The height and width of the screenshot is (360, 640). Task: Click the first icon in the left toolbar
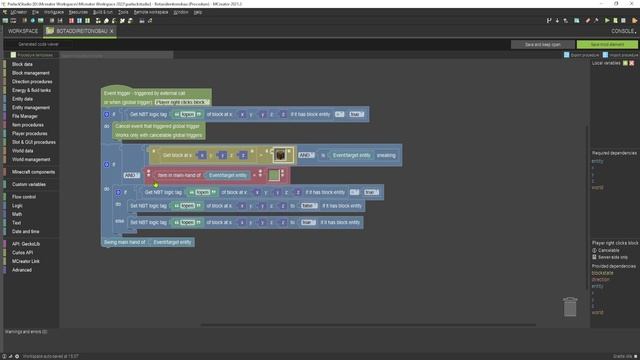(x=5, y=20)
